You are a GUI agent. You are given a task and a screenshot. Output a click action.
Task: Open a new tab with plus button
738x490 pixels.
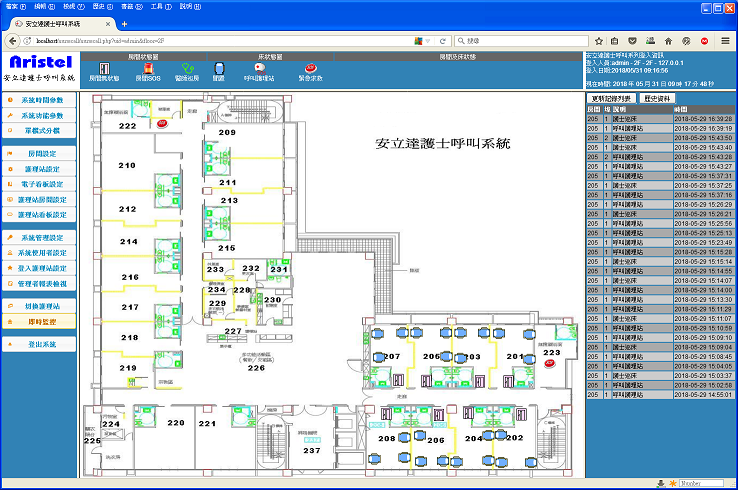coord(124,24)
